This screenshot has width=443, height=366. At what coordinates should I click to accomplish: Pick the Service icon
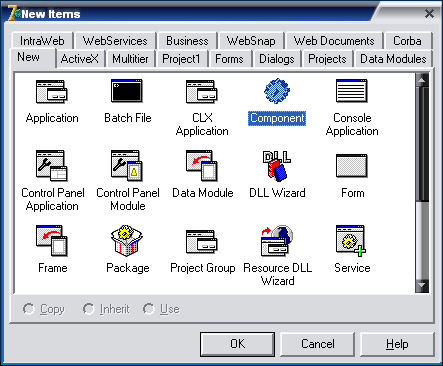tap(351, 241)
